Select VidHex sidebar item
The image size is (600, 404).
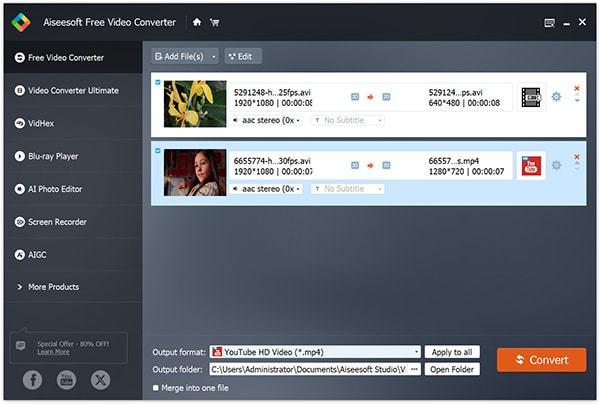click(73, 124)
